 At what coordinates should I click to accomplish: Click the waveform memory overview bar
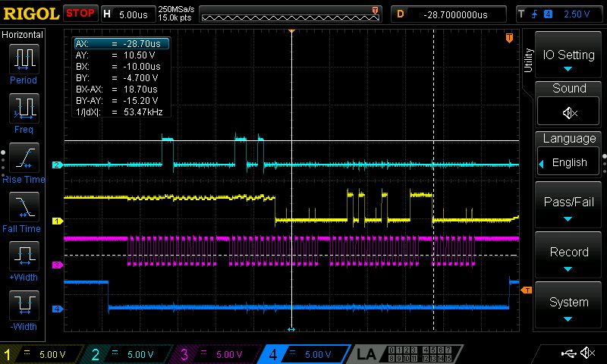[291, 14]
